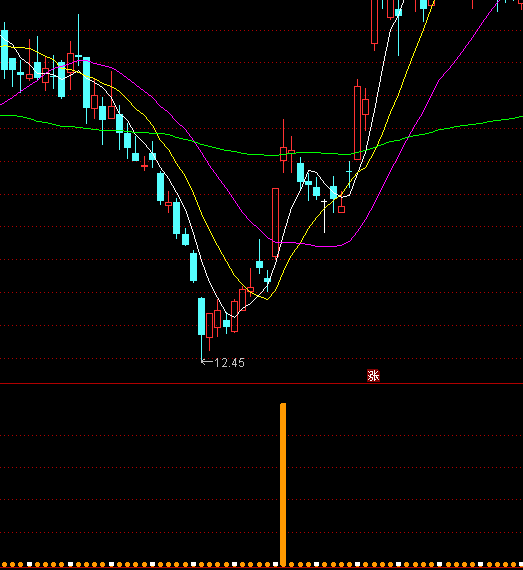Image resolution: width=523 pixels, height=570 pixels.
Task: Select the lowest cyan candle above the 12.45 low
Action: pyautogui.click(x=201, y=316)
